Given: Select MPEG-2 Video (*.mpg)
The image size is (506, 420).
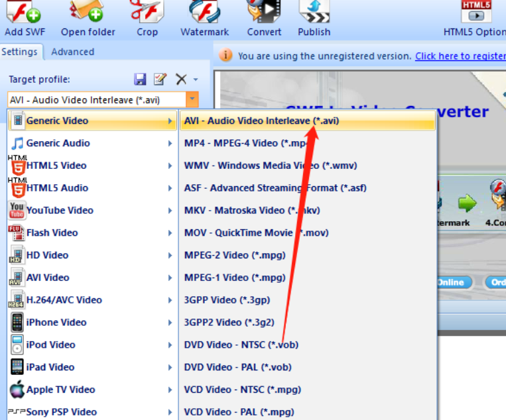Looking at the screenshot, I should (x=308, y=255).
